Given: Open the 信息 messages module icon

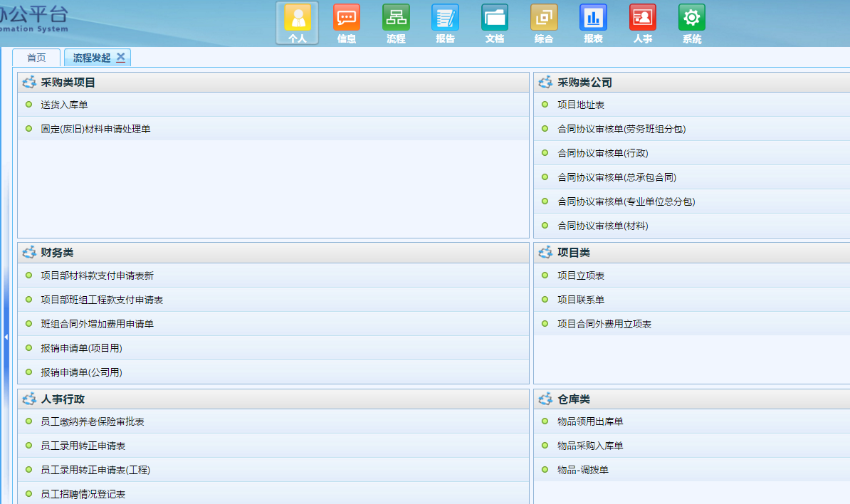Looking at the screenshot, I should (x=347, y=23).
